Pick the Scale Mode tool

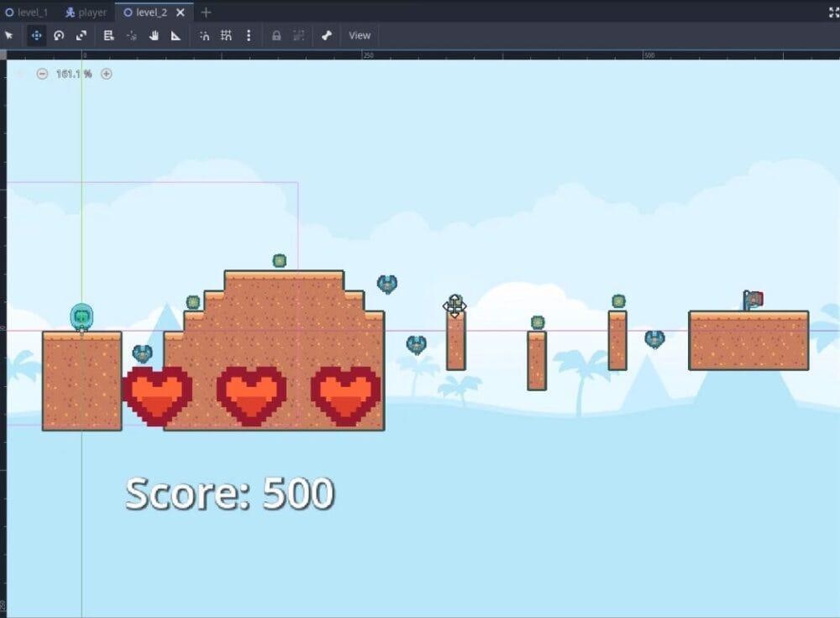[x=81, y=36]
